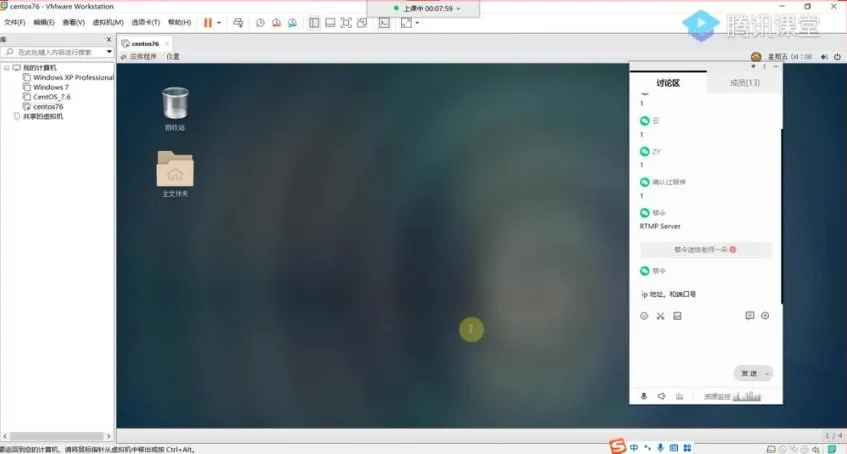Open the 主文件夹 home folder on desktop

175,173
